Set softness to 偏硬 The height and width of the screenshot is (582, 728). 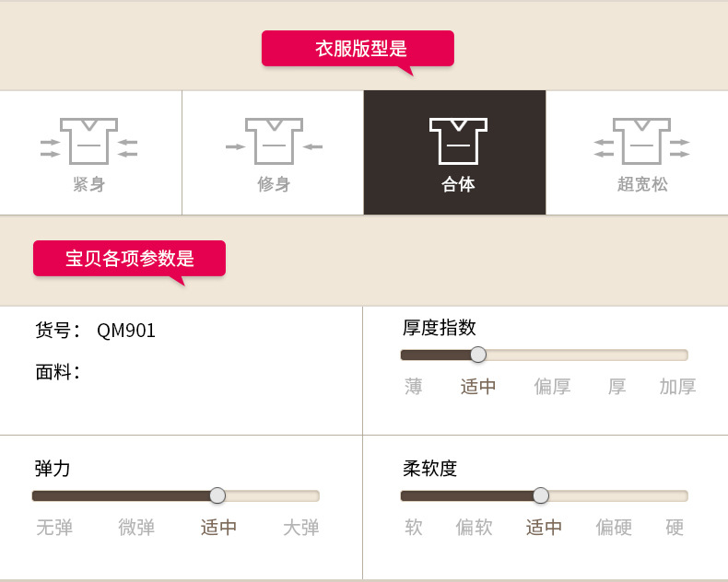(614, 528)
